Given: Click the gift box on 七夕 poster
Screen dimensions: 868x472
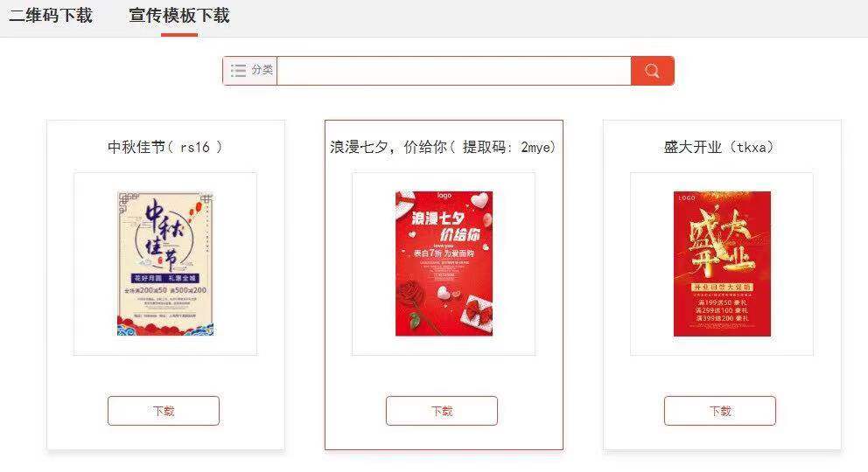Looking at the screenshot, I should click(476, 314).
